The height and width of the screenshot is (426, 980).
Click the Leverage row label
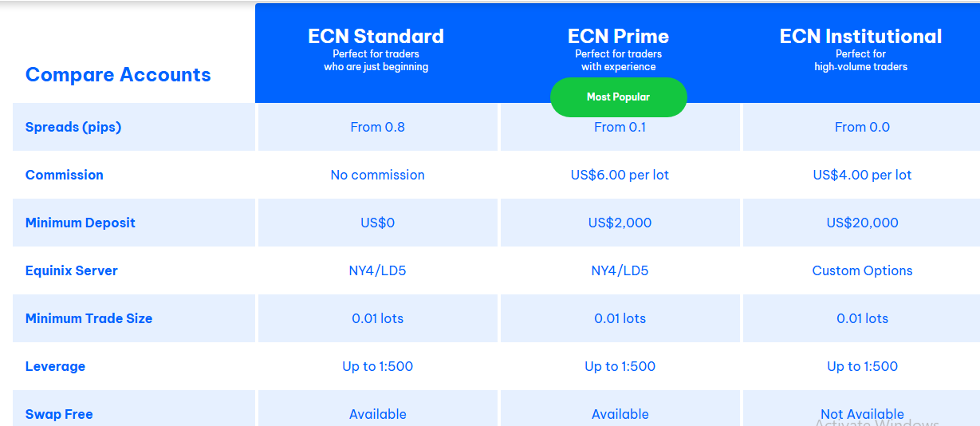(x=55, y=366)
